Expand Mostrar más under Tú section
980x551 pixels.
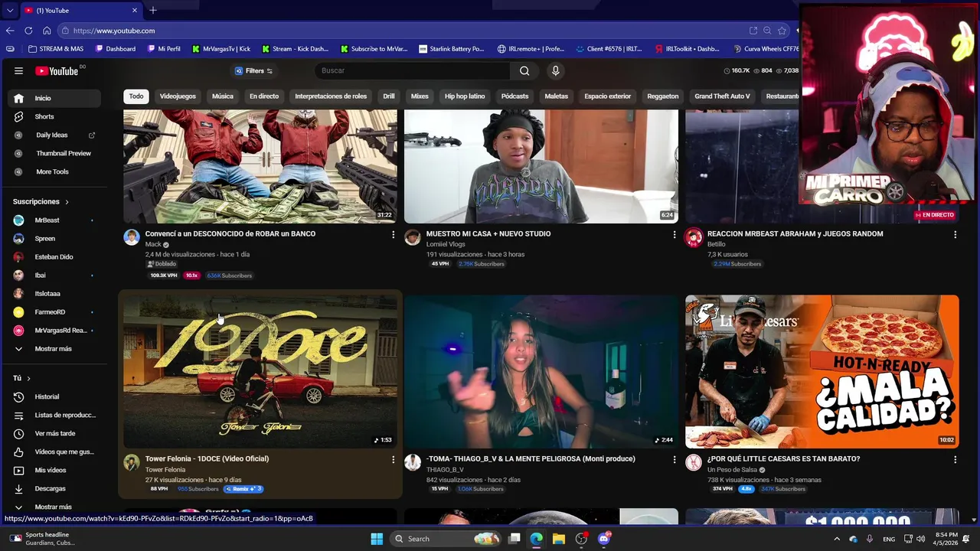54,507
